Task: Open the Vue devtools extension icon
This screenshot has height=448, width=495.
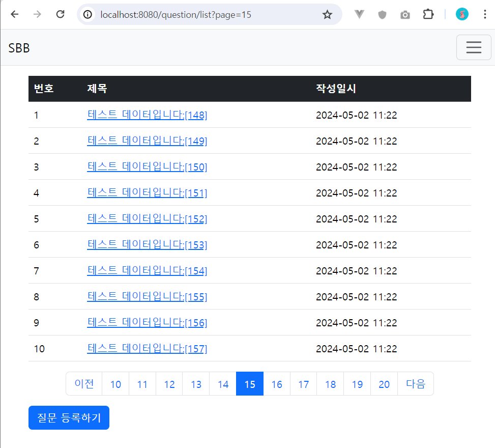Action: (359, 14)
